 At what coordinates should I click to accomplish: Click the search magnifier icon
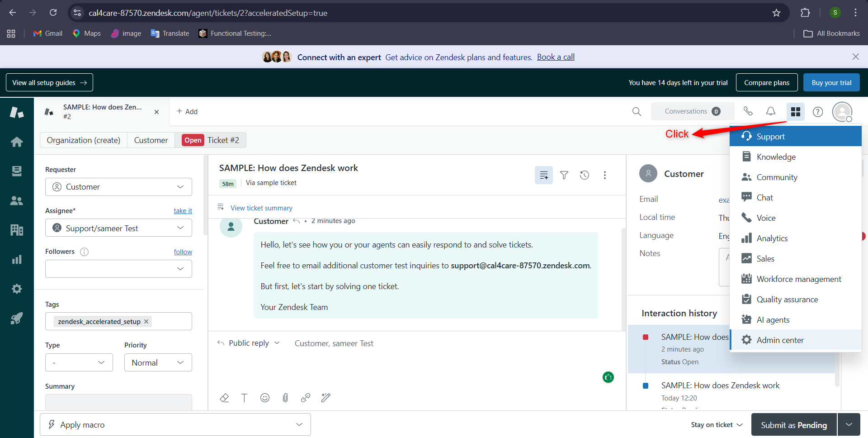(x=637, y=111)
